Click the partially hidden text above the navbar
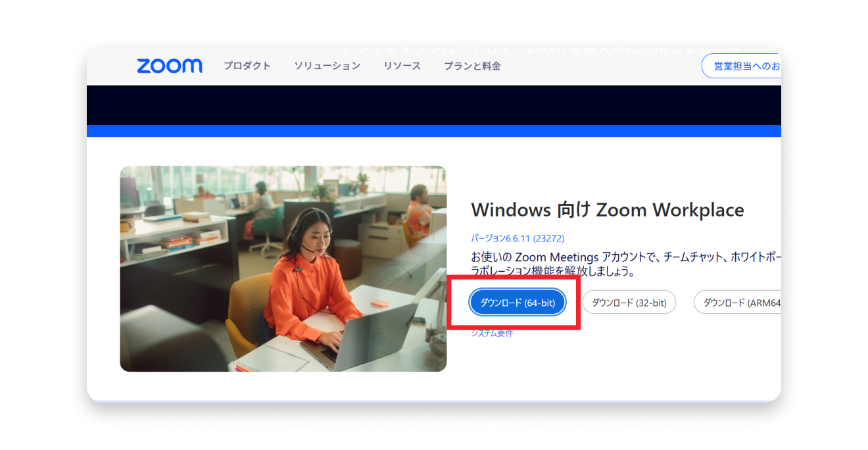This screenshot has width=868, height=450. [539, 49]
